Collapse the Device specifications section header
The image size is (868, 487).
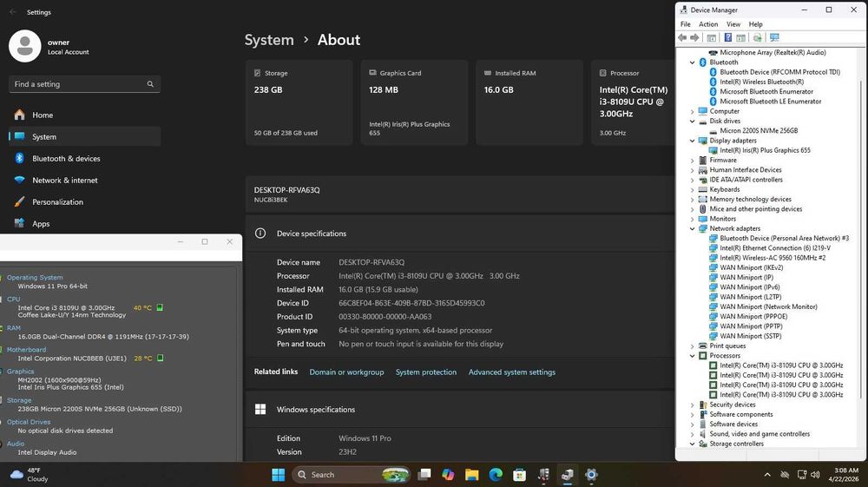[459, 234]
